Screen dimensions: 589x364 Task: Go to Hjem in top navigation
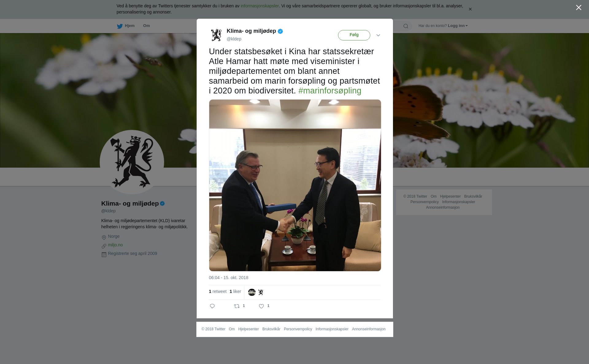click(x=126, y=26)
